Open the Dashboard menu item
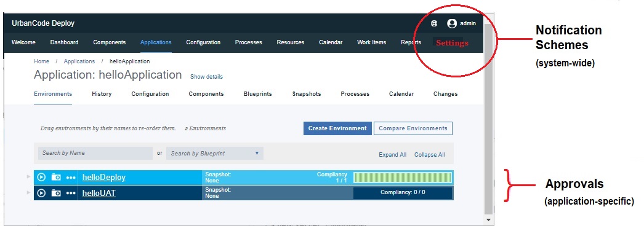 pos(64,42)
